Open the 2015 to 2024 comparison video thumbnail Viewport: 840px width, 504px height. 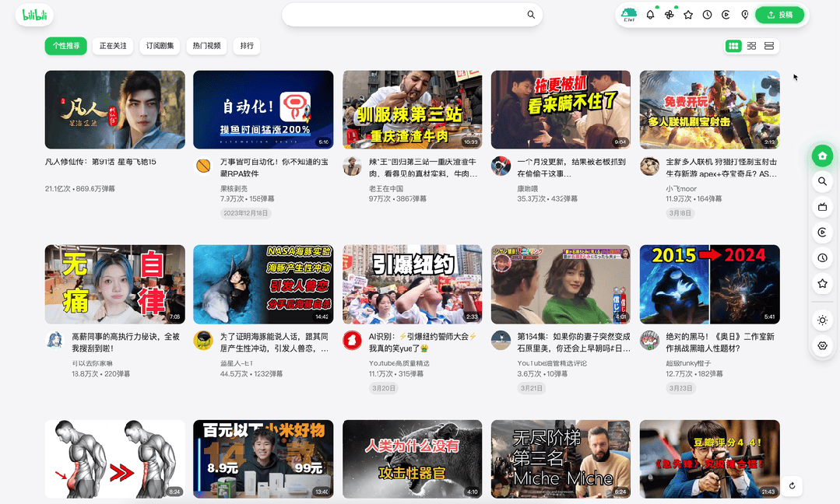tap(709, 284)
